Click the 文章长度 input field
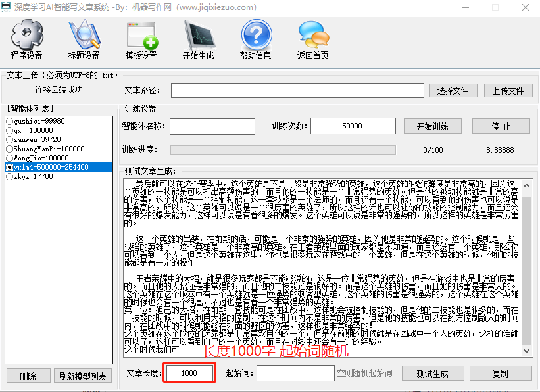540x392 pixels. [x=189, y=374]
